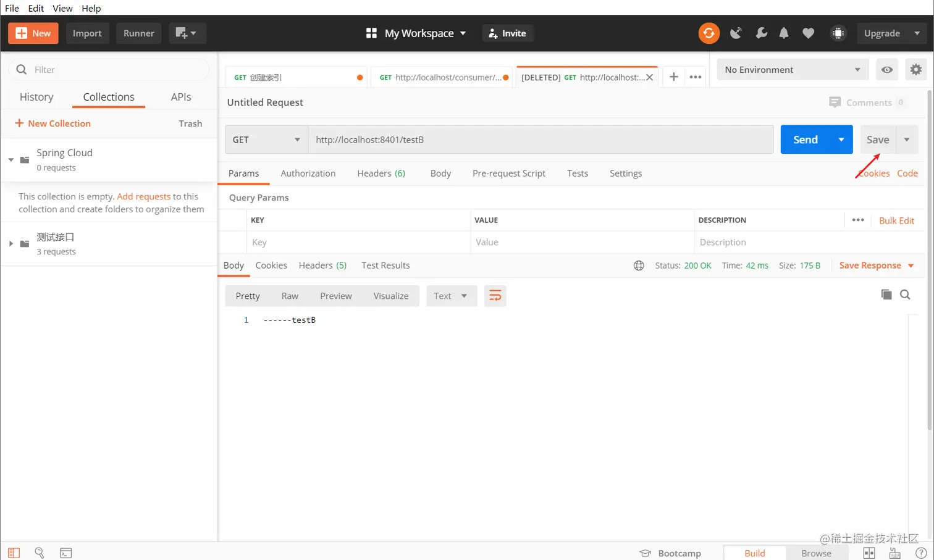Open the Help menu
934x560 pixels.
tap(91, 8)
